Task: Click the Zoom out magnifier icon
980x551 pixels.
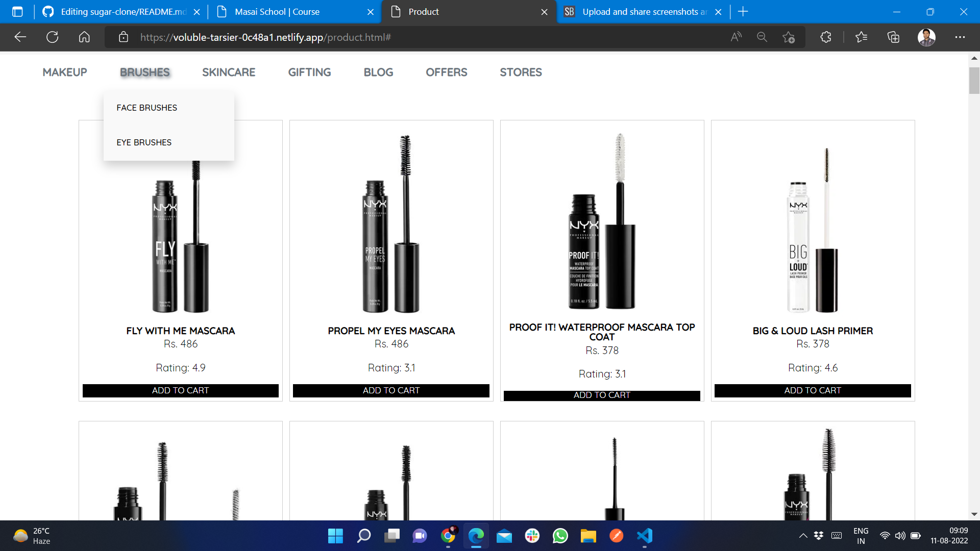Action: coord(762,37)
